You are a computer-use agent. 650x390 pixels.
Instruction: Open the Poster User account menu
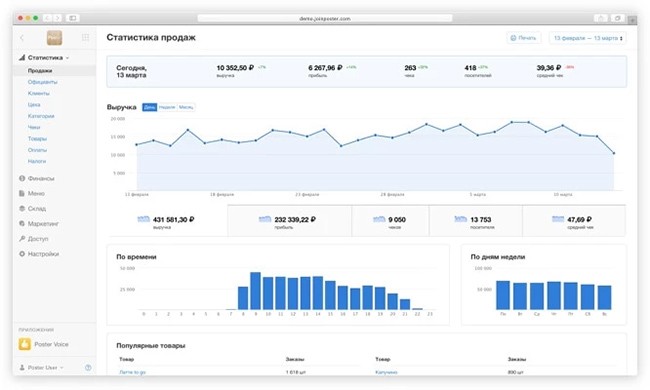click(42, 368)
